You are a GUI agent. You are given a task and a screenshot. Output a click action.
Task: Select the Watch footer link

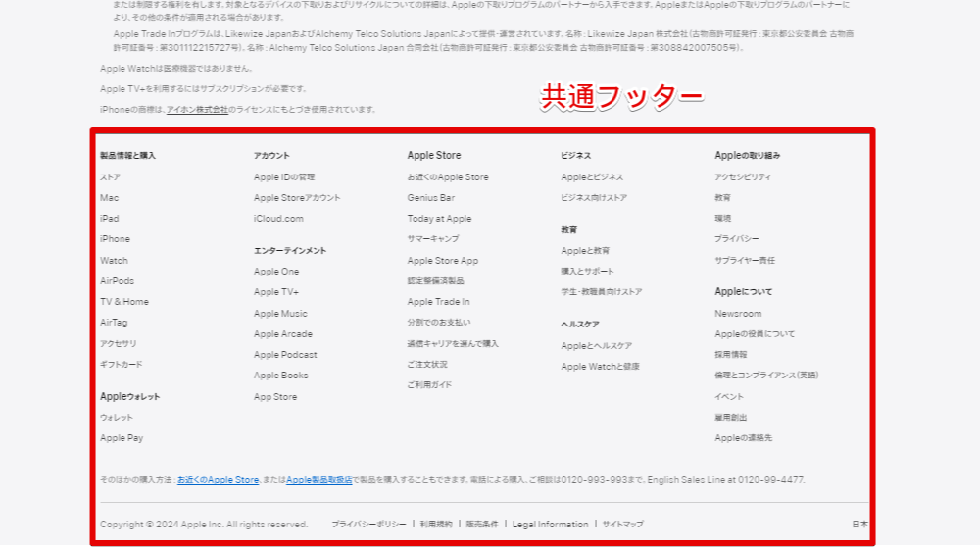point(114,260)
